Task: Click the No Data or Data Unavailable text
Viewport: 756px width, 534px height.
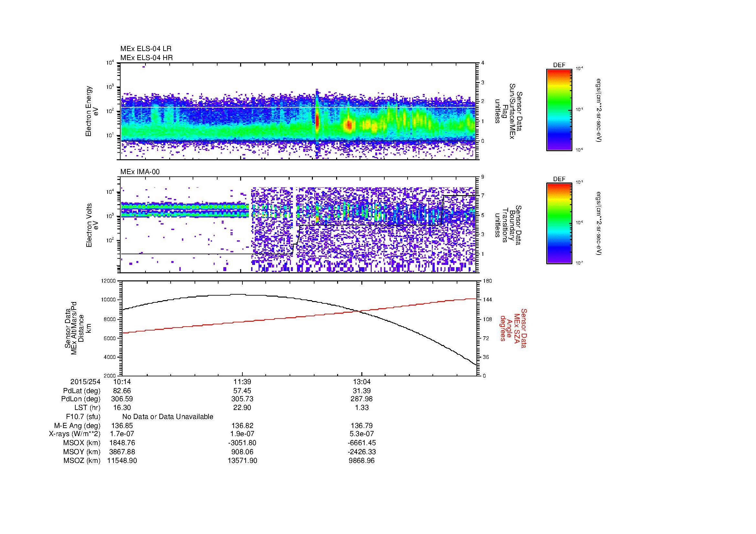Action: pyautogui.click(x=168, y=417)
